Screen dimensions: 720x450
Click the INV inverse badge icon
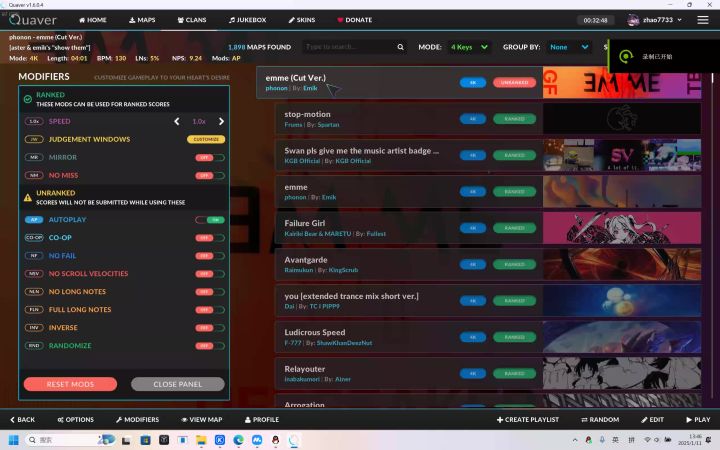[x=34, y=327]
